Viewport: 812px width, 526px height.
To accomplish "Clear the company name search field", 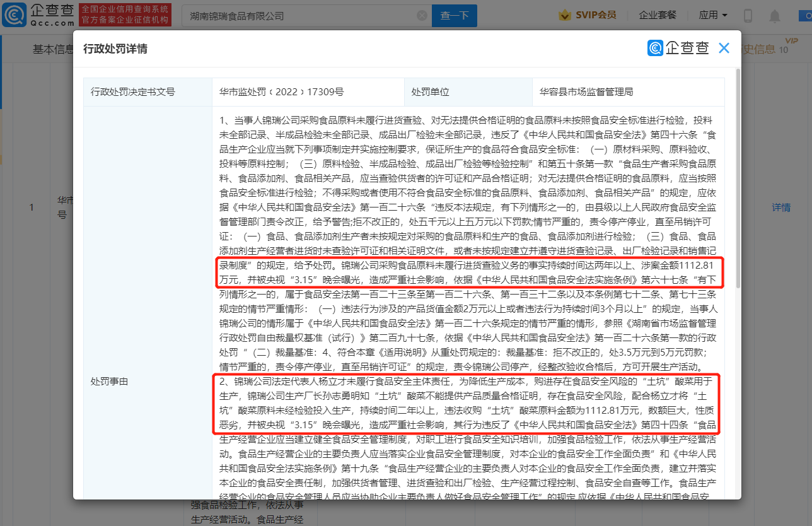I will coord(422,16).
